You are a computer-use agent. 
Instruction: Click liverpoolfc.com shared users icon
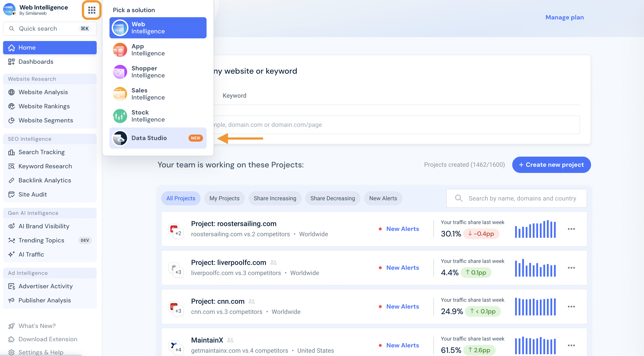pos(273,262)
